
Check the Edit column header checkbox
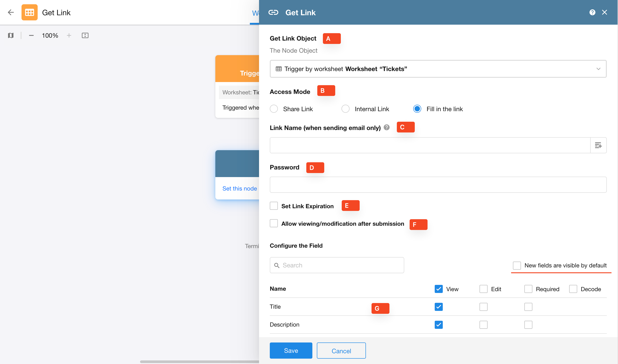483,289
